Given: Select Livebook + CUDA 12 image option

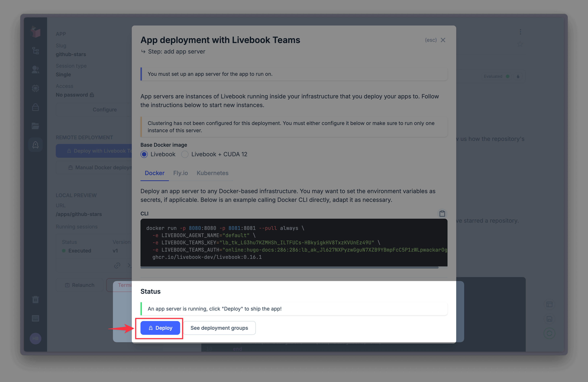Looking at the screenshot, I should click(x=185, y=154).
